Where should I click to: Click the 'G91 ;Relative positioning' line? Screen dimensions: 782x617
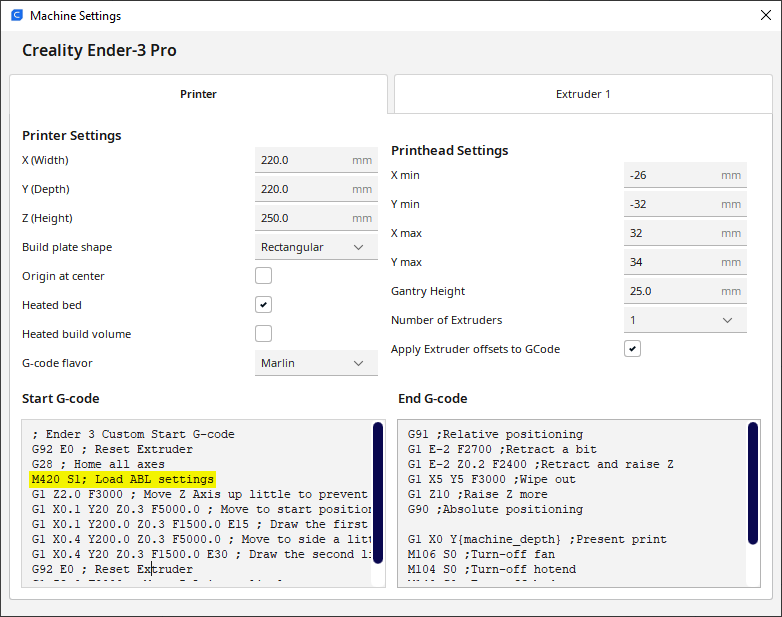click(495, 434)
